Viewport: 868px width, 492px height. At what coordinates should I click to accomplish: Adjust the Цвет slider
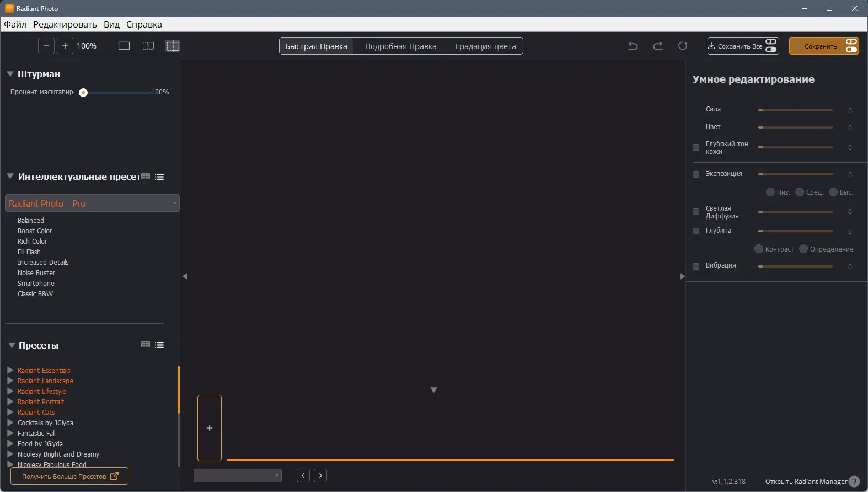point(796,127)
